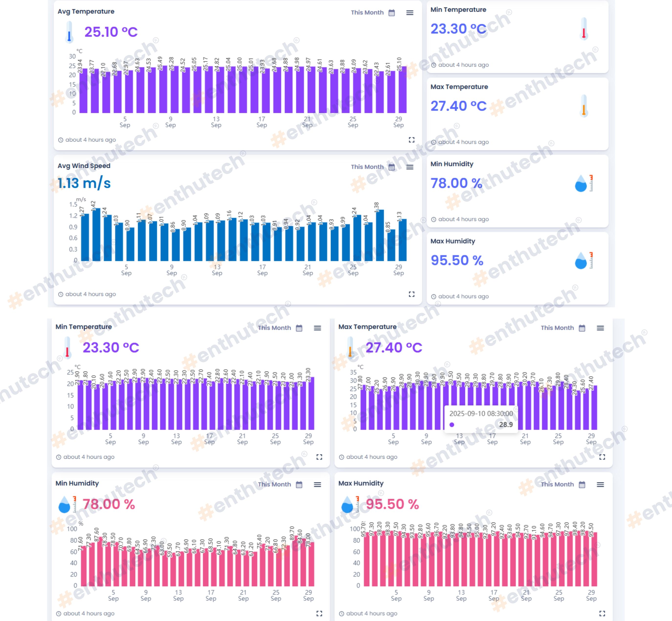
Task: Open hamburger menu on Avg Wind Speed chart
Action: click(x=410, y=167)
